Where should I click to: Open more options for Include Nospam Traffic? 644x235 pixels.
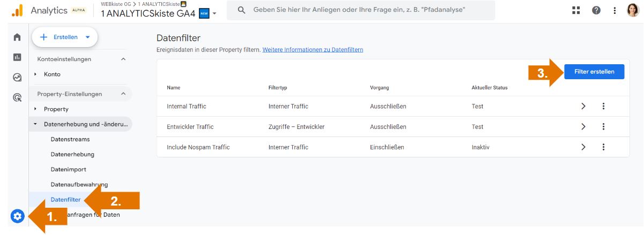(x=603, y=147)
